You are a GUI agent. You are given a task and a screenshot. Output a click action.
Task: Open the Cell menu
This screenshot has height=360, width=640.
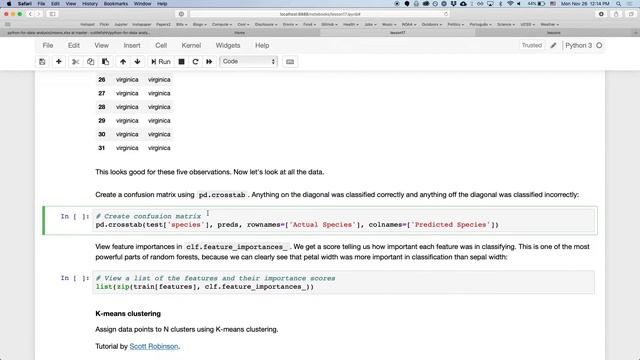click(x=161, y=45)
